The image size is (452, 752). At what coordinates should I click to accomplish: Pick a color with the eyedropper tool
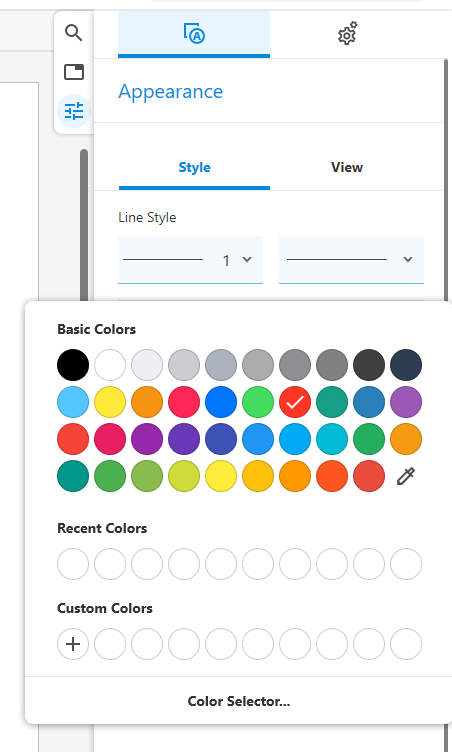tap(406, 476)
